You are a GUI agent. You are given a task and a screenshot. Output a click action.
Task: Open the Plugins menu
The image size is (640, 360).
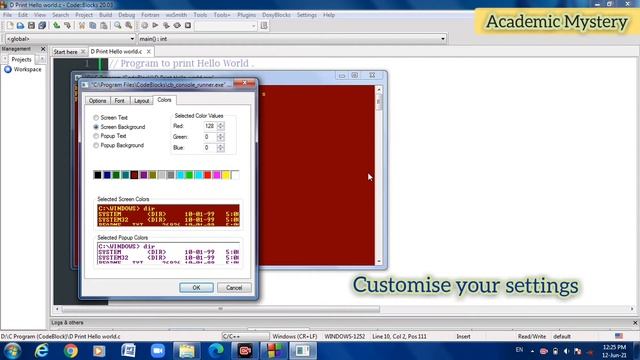click(x=246, y=15)
